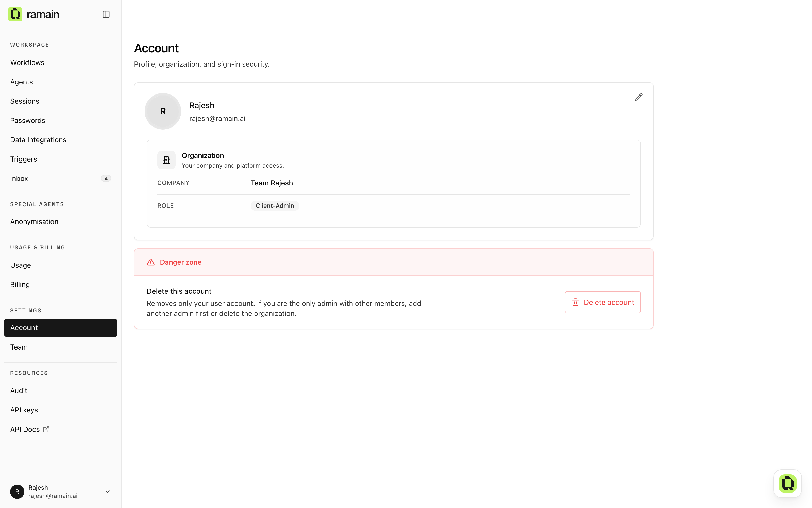This screenshot has height=508, width=812.
Task: Click the Client-Admin role badge
Action: pos(275,206)
